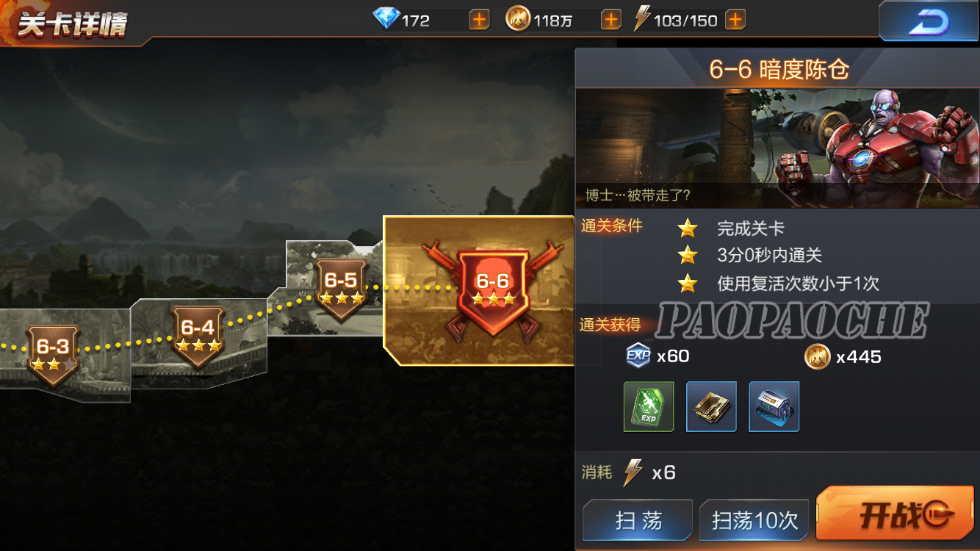Add gold coins with the plus icon
This screenshot has height=551, width=980.
tap(610, 20)
